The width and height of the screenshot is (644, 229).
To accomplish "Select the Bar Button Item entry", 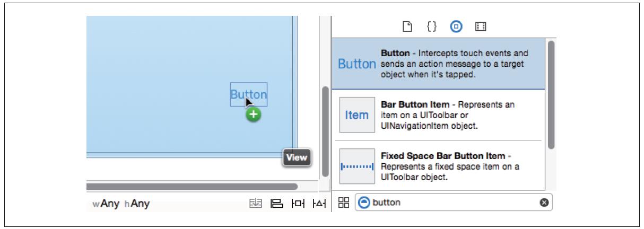I will click(438, 114).
